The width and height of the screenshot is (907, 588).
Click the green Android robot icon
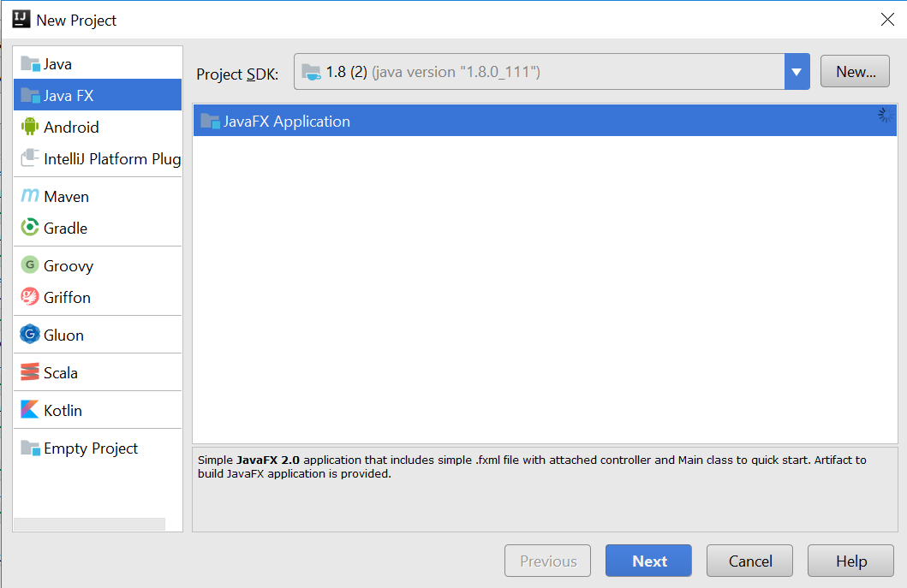tap(30, 127)
